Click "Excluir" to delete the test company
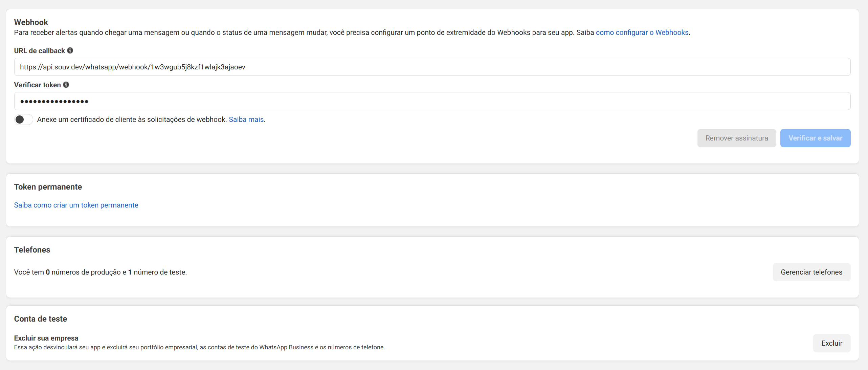The width and height of the screenshot is (868, 370). click(832, 343)
